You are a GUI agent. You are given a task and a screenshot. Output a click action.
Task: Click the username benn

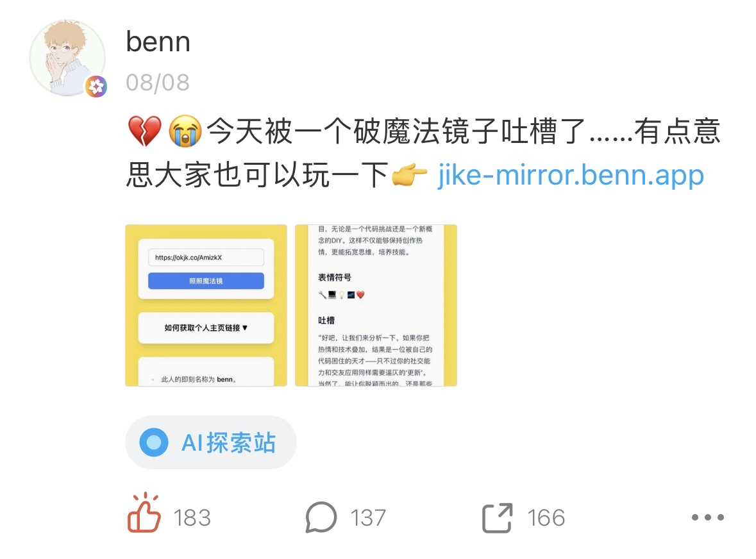(158, 42)
